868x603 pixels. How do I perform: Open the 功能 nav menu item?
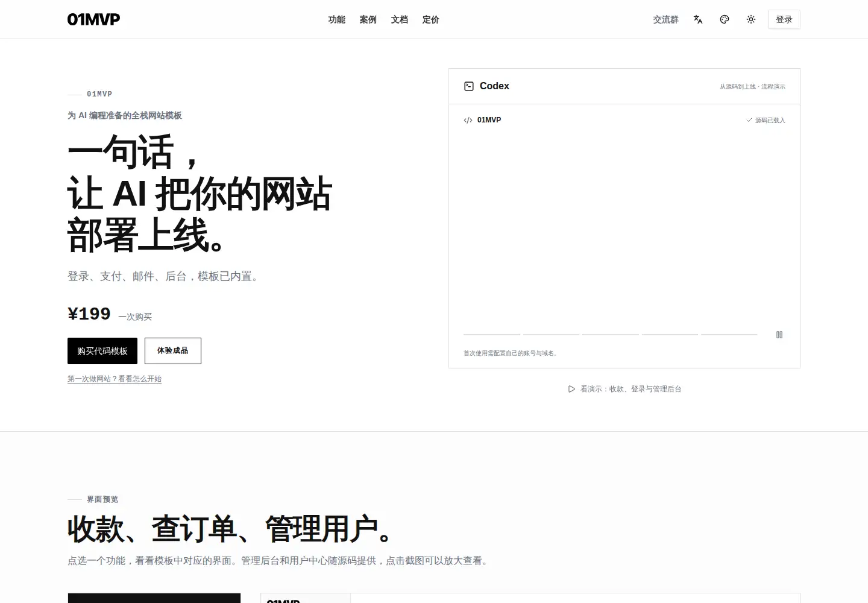coord(336,19)
